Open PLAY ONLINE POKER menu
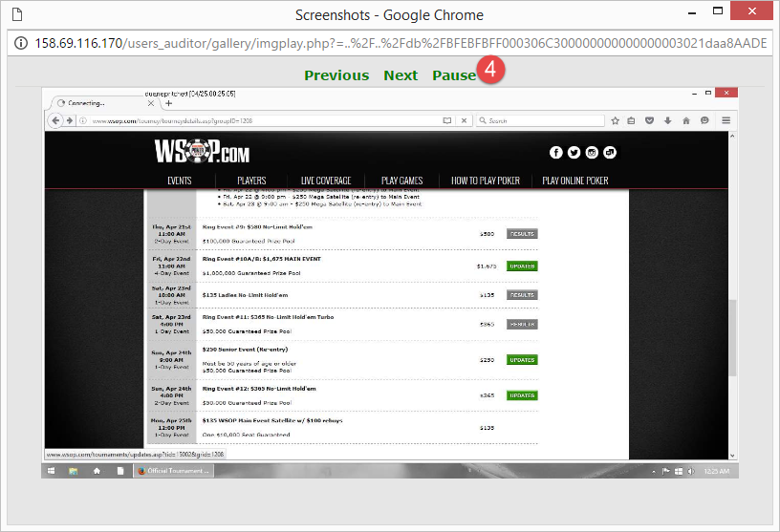780x532 pixels. (x=575, y=181)
